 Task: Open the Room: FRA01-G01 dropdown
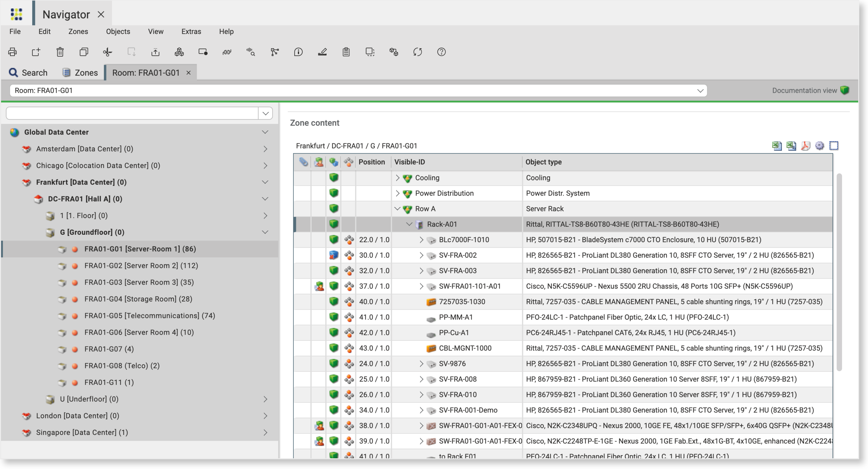700,90
